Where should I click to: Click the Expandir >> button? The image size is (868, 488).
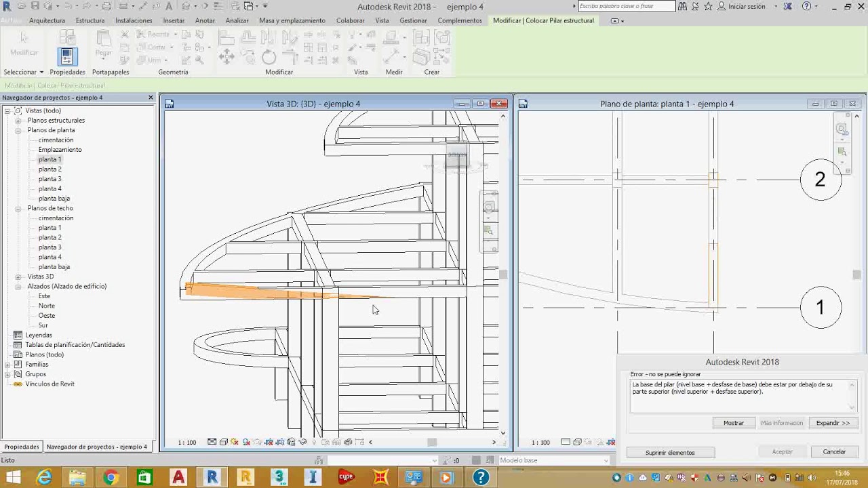[x=833, y=423]
